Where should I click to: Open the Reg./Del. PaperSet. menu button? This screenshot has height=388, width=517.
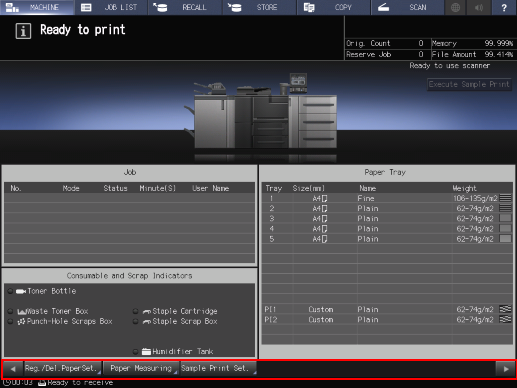62,368
